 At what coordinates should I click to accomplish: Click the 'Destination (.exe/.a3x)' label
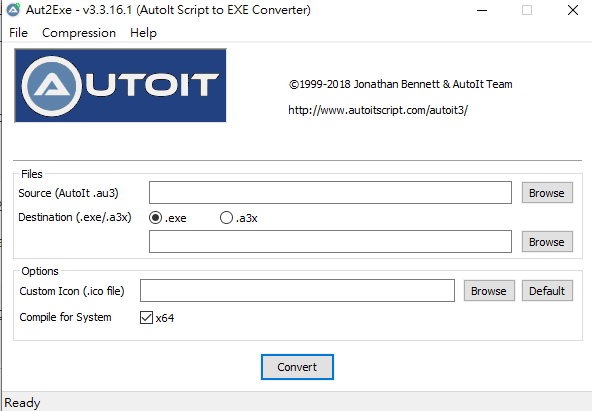[75, 217]
